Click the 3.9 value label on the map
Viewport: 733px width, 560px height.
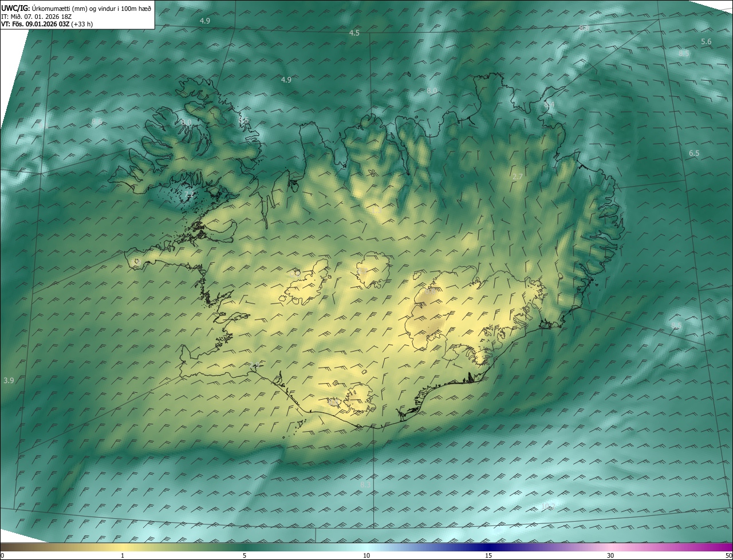click(9, 380)
